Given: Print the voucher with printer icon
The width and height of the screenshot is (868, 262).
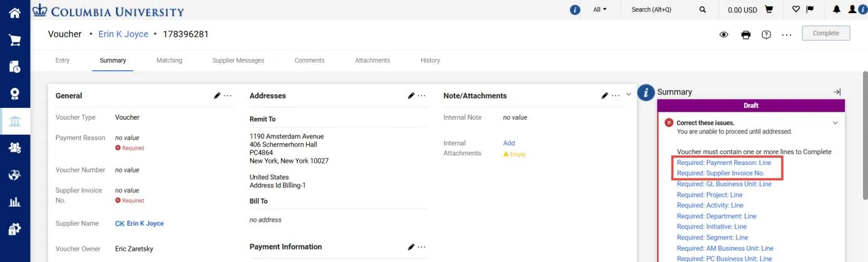Looking at the screenshot, I should pos(746,34).
